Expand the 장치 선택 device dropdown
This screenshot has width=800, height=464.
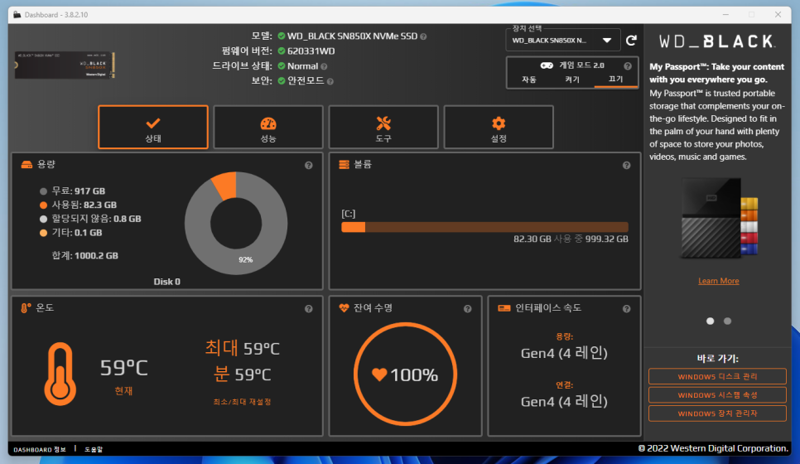point(563,40)
